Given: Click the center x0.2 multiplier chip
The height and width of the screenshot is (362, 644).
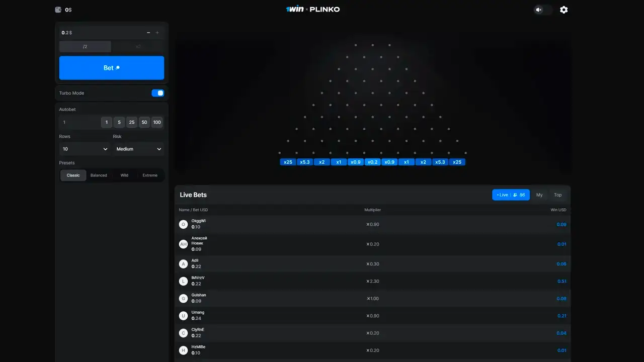Looking at the screenshot, I should 372,162.
